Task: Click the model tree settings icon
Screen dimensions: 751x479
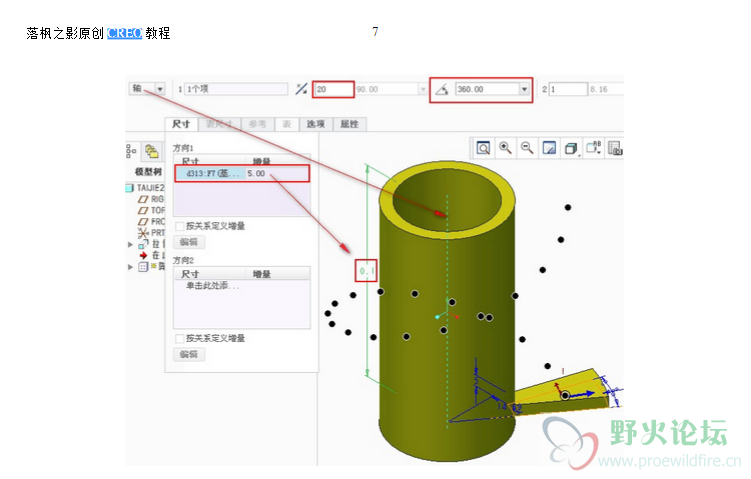Action: [x=131, y=151]
